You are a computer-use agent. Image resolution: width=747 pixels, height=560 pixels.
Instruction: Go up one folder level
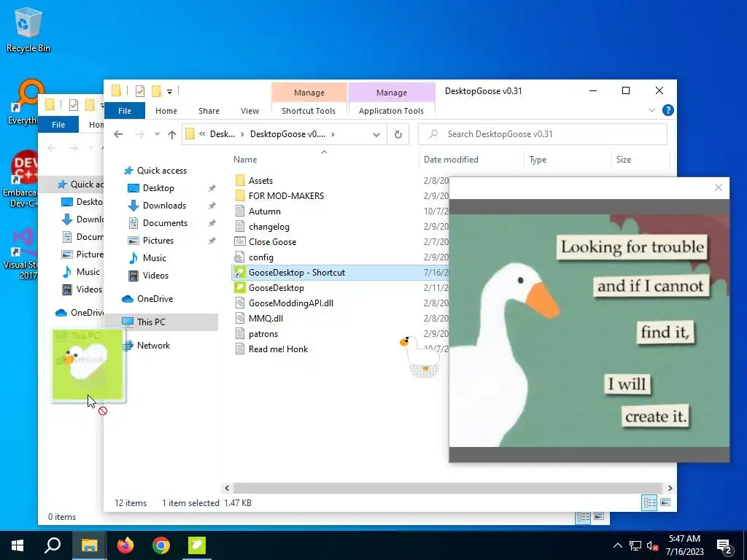pyautogui.click(x=172, y=134)
